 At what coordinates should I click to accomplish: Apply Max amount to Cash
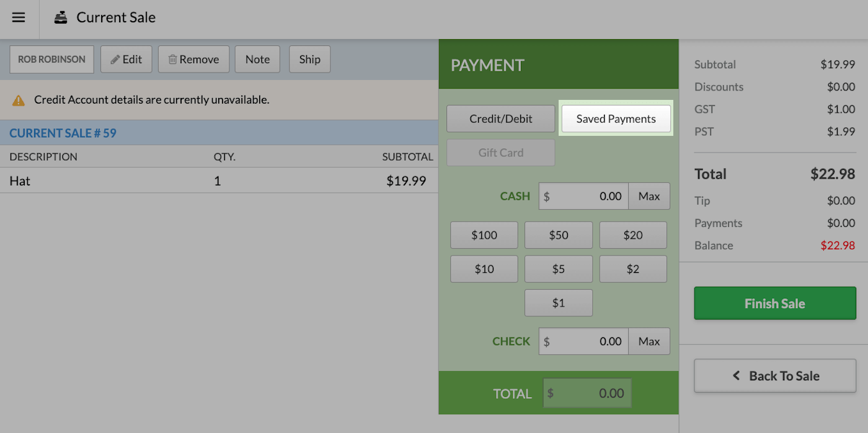tap(649, 196)
